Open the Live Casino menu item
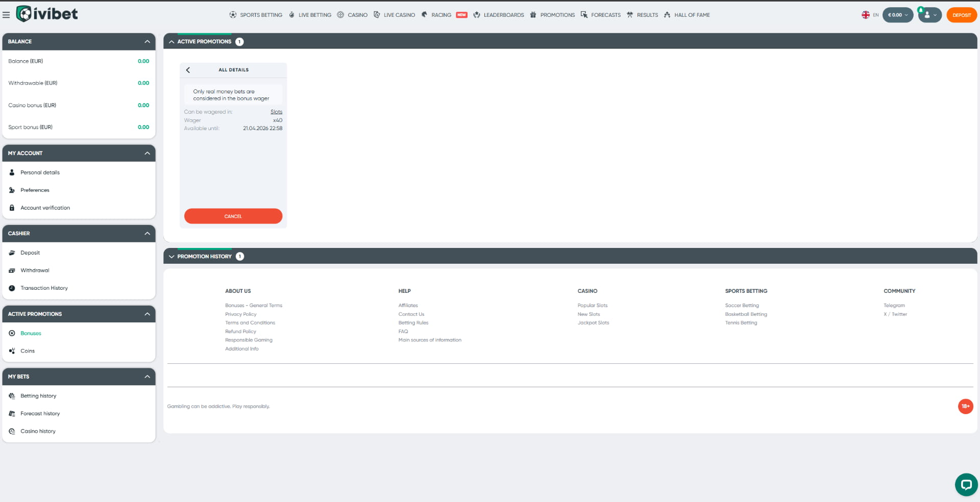The width and height of the screenshot is (980, 502). tap(394, 15)
